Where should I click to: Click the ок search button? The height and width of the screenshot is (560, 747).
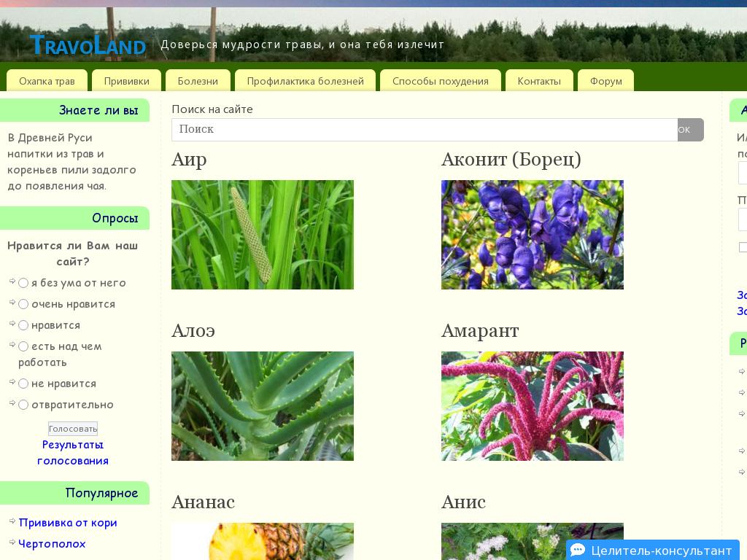pos(690,130)
